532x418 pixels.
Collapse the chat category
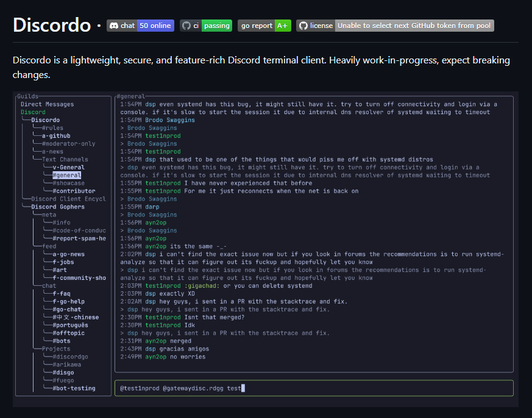49,286
